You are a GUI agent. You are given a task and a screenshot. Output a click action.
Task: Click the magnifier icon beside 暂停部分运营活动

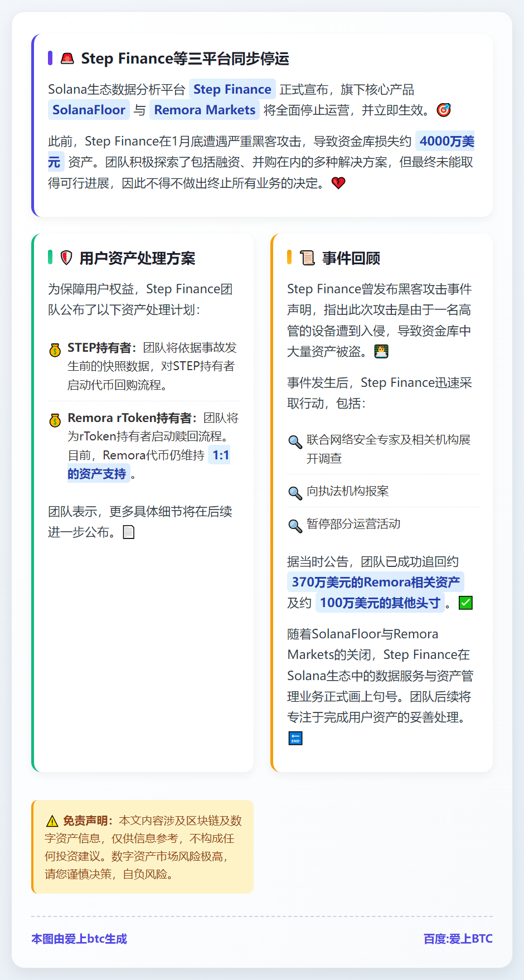pyautogui.click(x=295, y=526)
